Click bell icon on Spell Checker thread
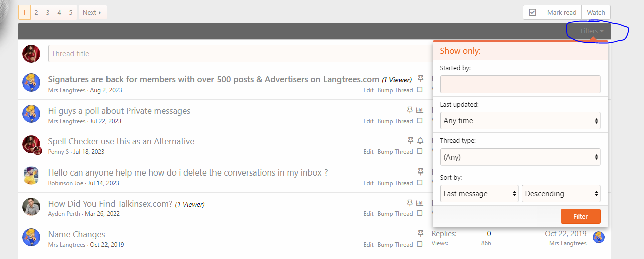This screenshot has height=259, width=644. pos(421,141)
